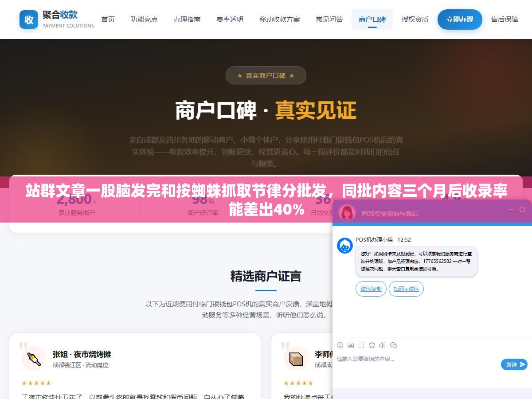Image resolution: width=532 pixels, height=399 pixels.
Task: Click POS机办理小佳 agent avatar icon
Action: coord(345,246)
